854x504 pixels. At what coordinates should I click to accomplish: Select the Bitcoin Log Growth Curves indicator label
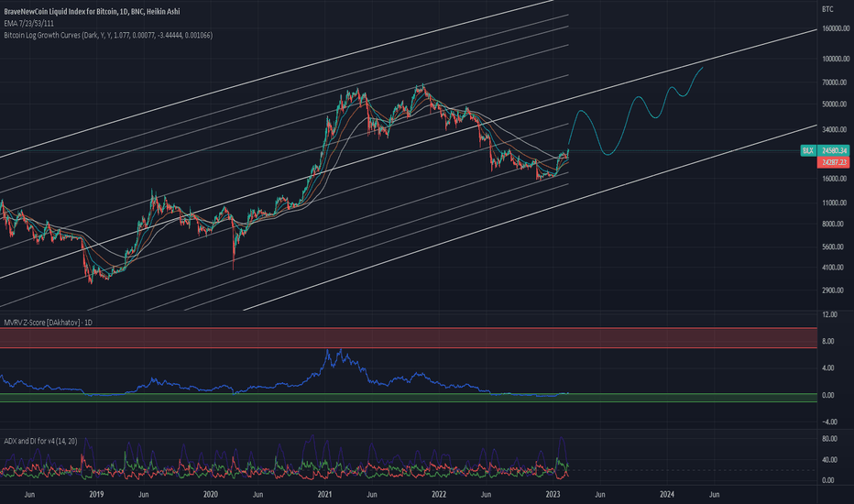108,36
